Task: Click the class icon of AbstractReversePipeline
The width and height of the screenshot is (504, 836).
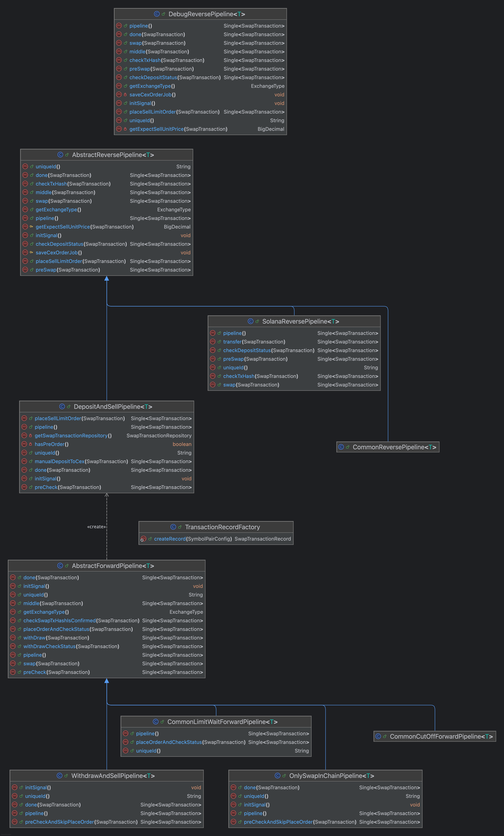Action: 60,155
